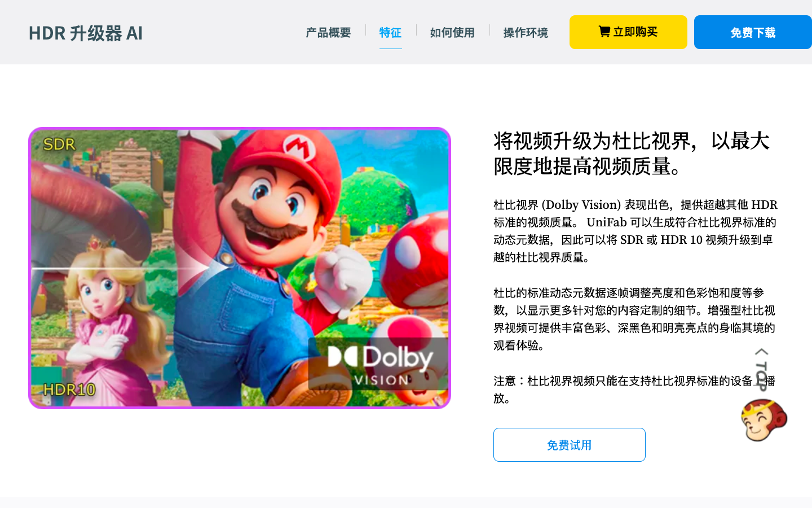The height and width of the screenshot is (508, 812).
Task: Select the 特征 nav tab
Action: pyautogui.click(x=390, y=33)
